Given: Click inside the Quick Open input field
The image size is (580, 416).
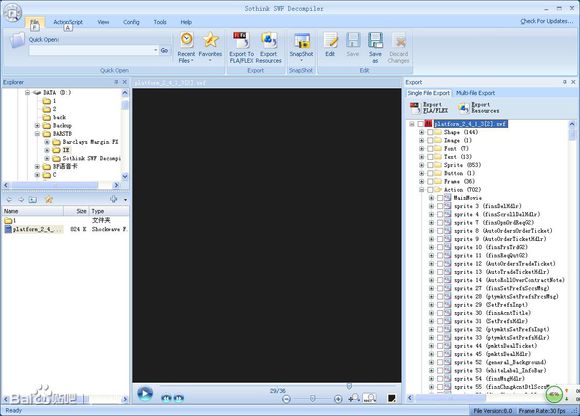Looking at the screenshot, I should coord(91,50).
